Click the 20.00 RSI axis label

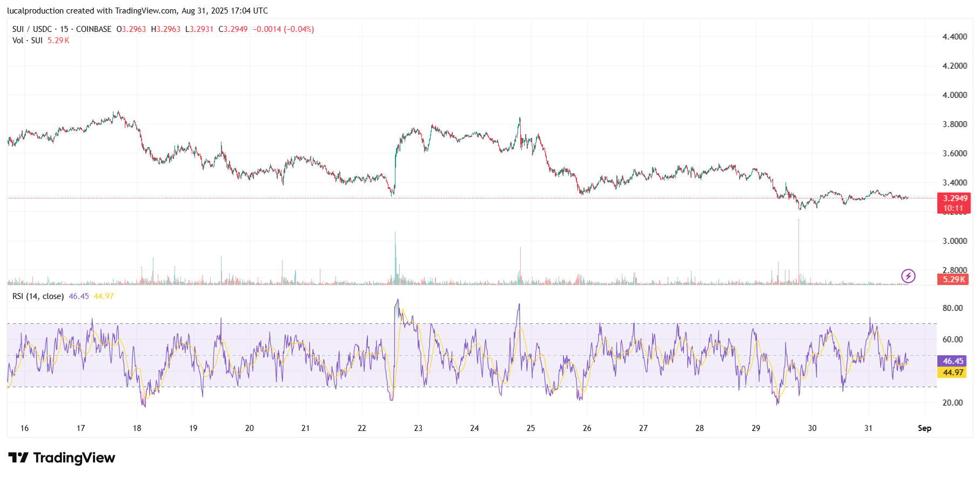952,403
